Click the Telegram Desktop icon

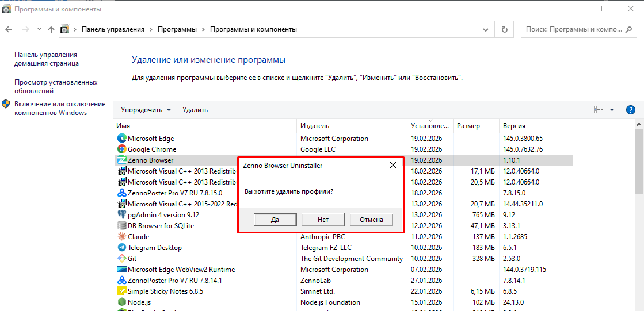(121, 248)
